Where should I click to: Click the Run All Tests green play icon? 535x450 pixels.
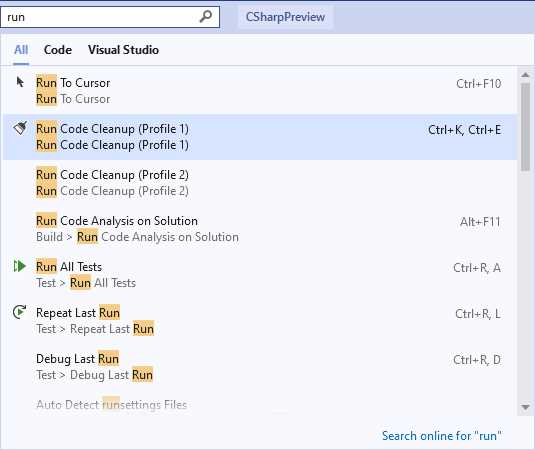19,266
